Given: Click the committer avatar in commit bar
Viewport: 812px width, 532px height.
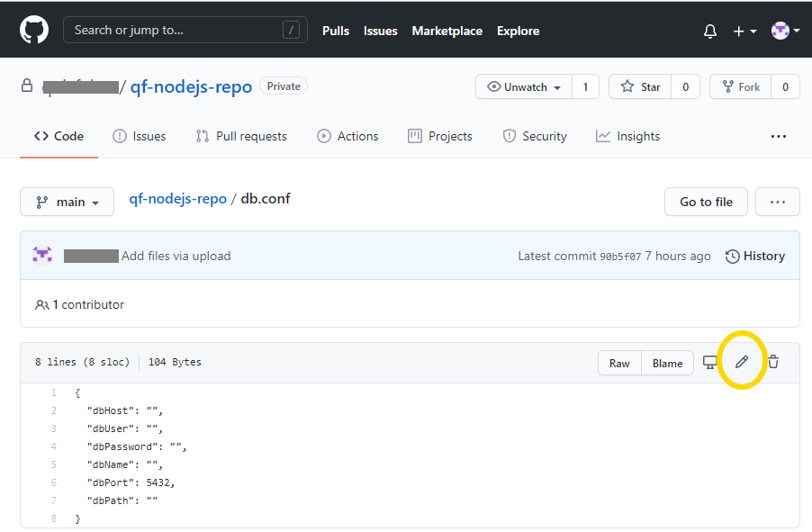Looking at the screenshot, I should pos(42,256).
